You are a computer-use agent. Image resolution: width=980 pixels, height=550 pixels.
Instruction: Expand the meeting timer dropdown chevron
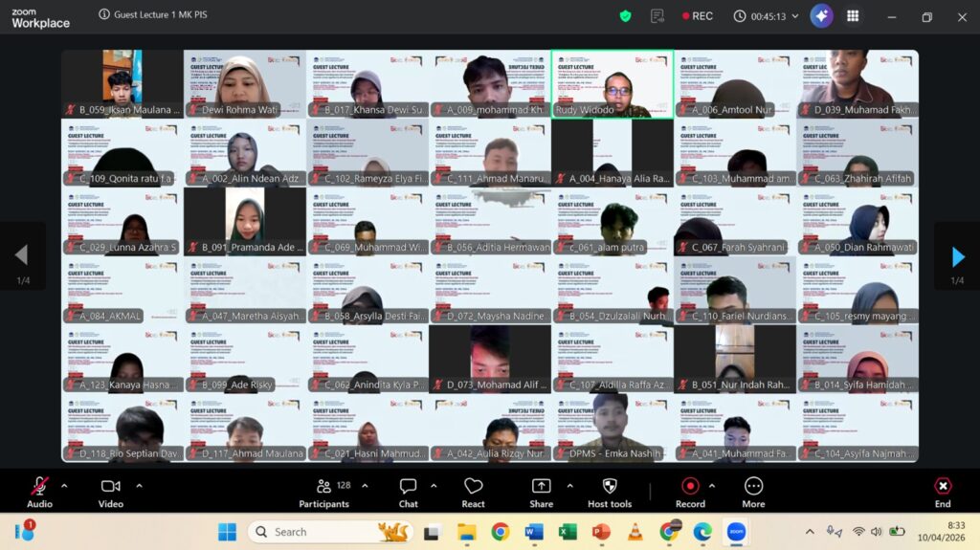click(x=795, y=16)
